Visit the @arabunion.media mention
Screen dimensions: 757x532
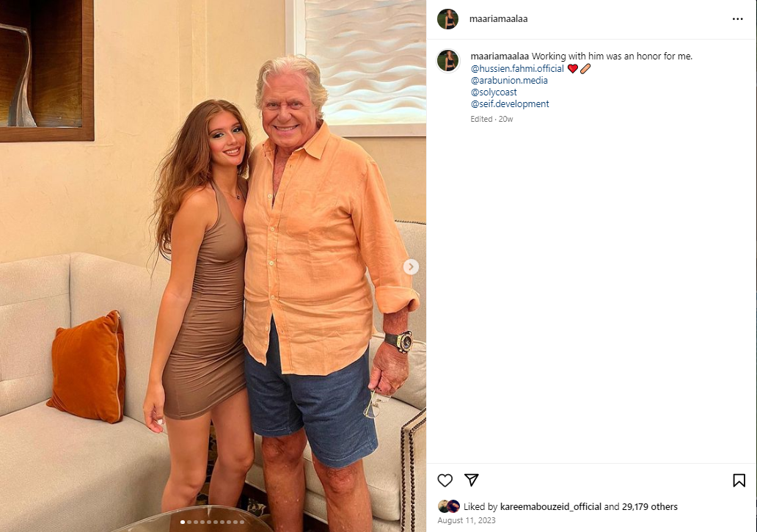509,80
